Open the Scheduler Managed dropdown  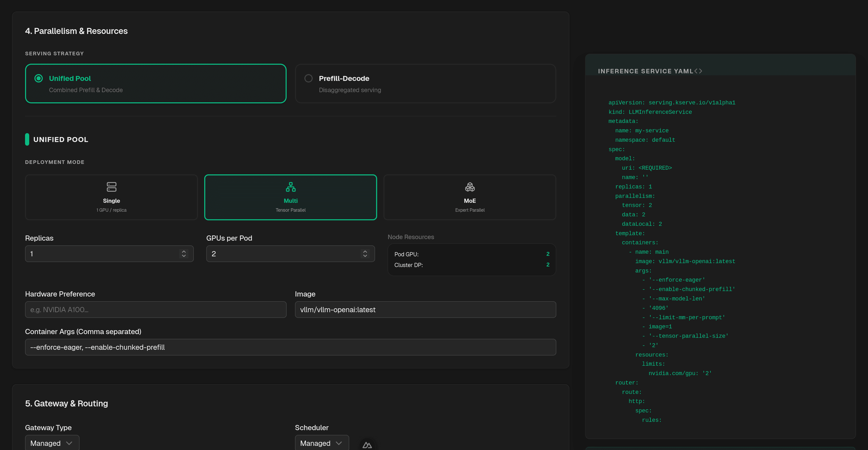point(322,443)
